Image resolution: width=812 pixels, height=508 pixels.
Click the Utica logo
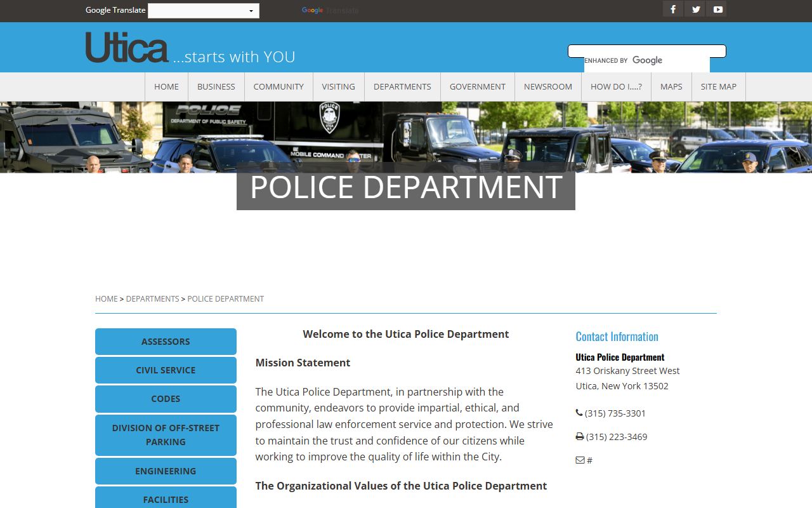(x=127, y=48)
